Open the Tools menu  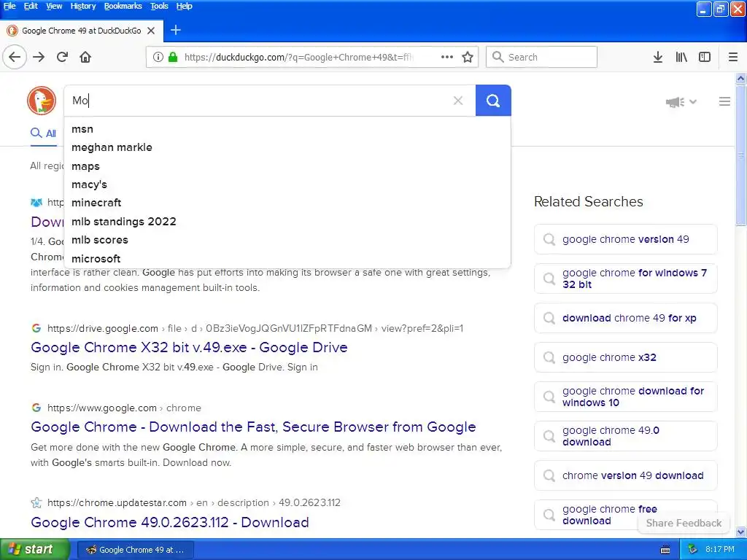coord(159,6)
